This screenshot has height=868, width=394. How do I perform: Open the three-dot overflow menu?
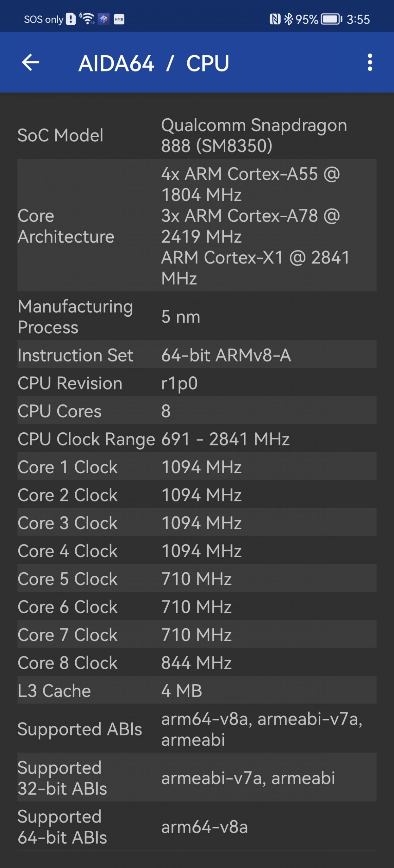tap(370, 63)
